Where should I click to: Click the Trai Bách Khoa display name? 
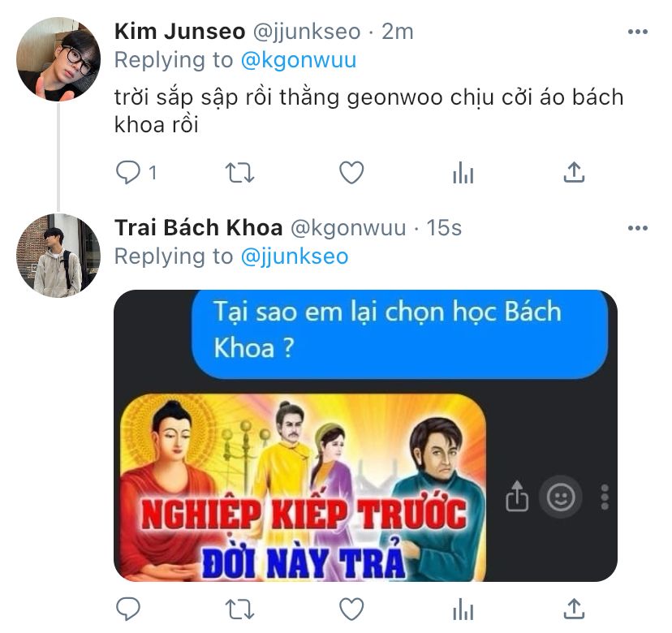[x=198, y=228]
